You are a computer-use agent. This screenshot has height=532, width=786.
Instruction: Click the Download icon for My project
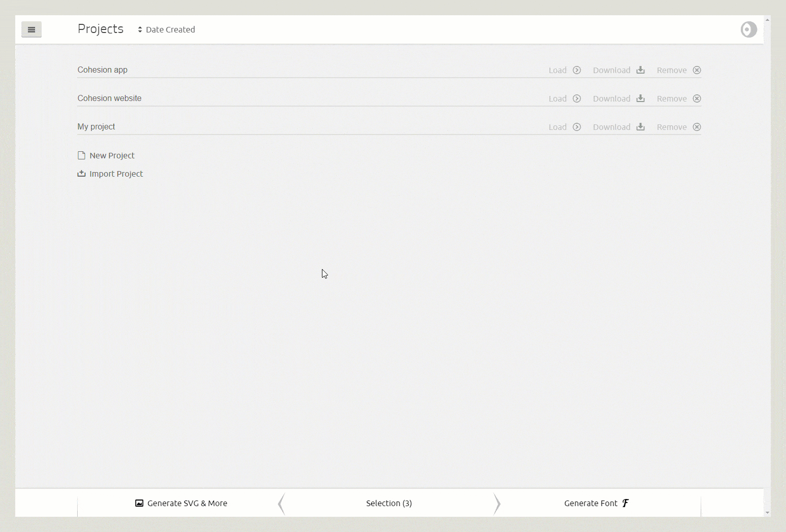[641, 127]
